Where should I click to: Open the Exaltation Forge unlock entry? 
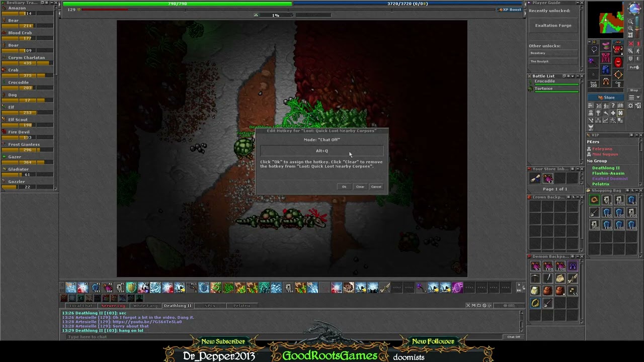point(553,26)
